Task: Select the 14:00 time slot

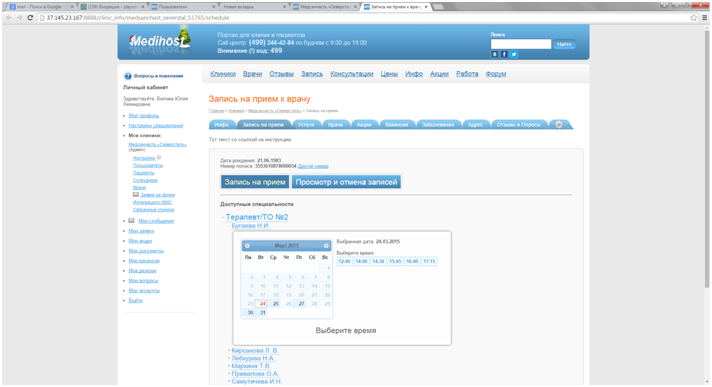Action: tap(361, 262)
